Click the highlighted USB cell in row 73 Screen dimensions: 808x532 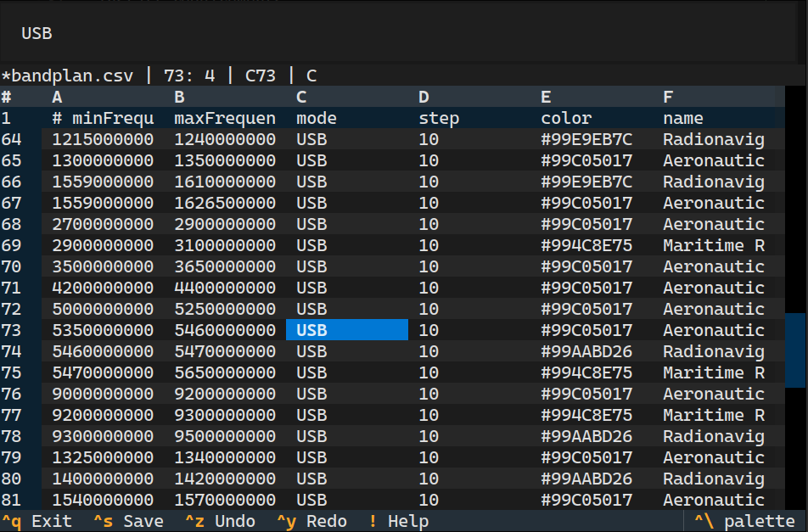click(346, 330)
